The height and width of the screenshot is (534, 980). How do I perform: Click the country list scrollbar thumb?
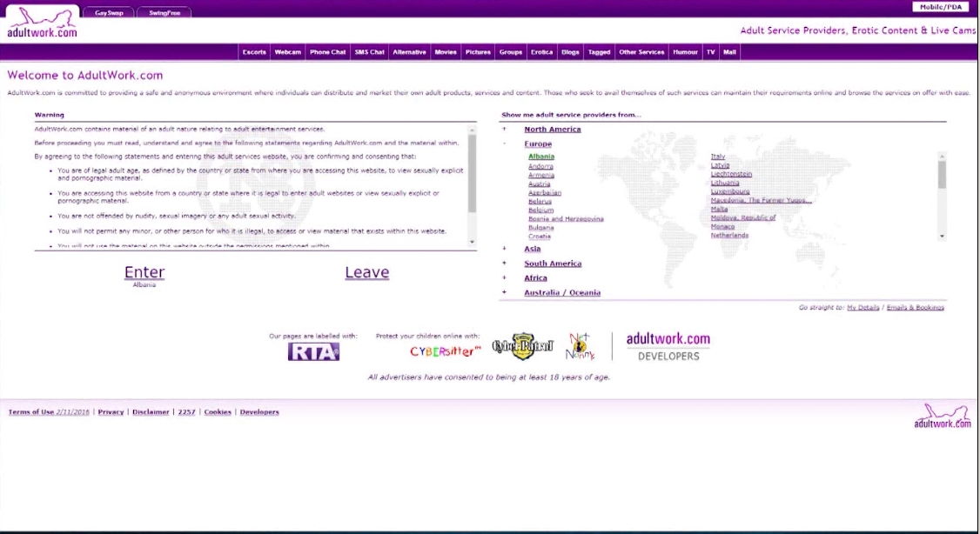pyautogui.click(x=942, y=175)
